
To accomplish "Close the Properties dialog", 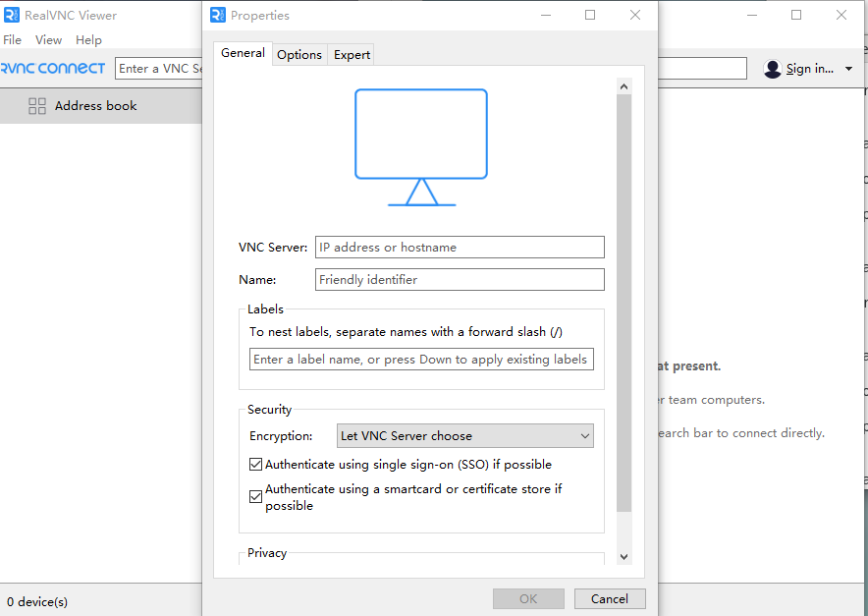I will coord(635,15).
